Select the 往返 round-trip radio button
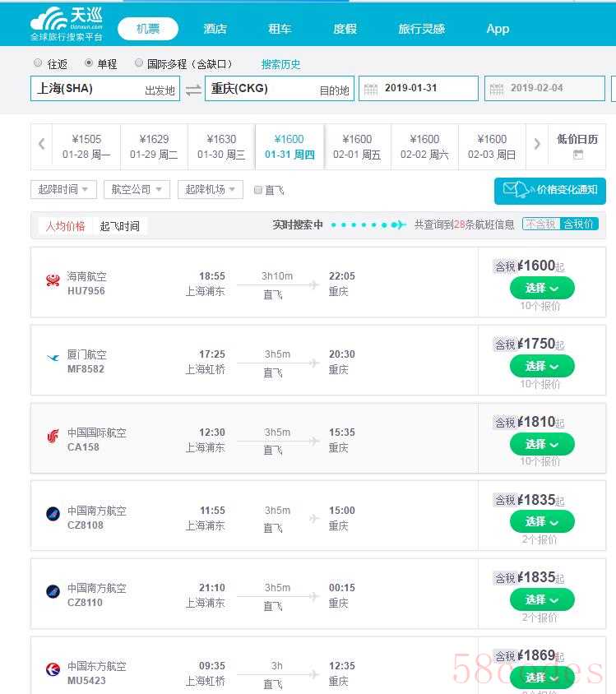The image size is (616, 694). tap(38, 62)
